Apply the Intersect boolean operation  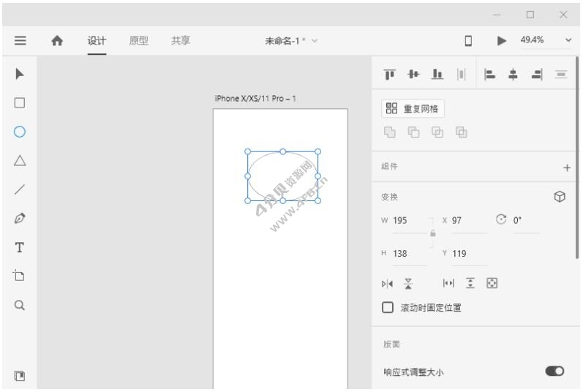click(437, 132)
